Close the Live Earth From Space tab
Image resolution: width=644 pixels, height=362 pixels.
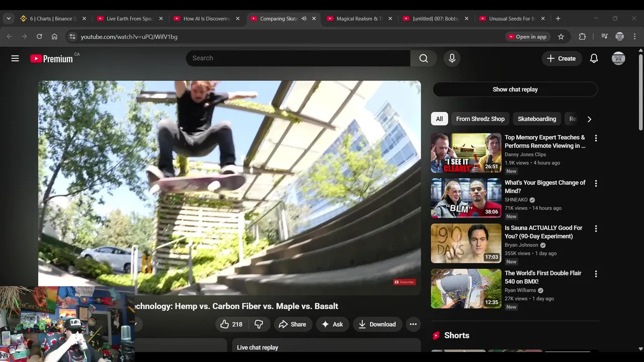(161, 19)
